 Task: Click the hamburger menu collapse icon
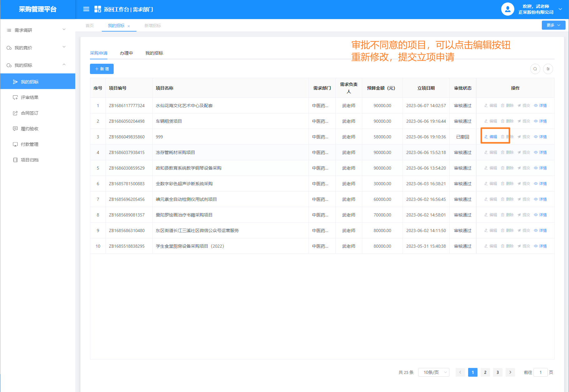pos(86,9)
